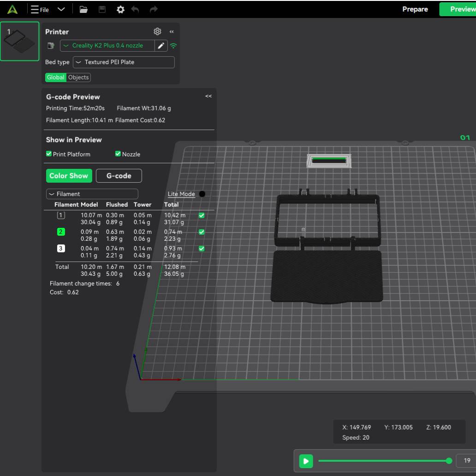
Task: Click the open folder icon in toolbar
Action: coord(83,9)
